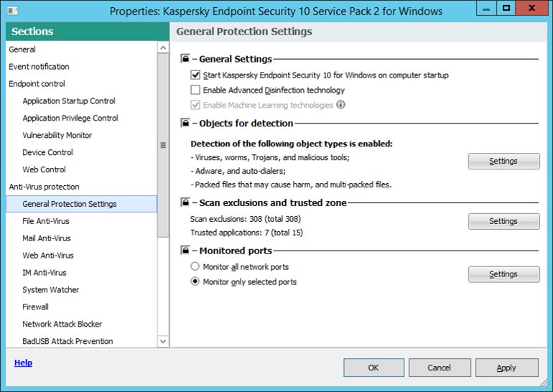
Task: Toggle lock icon for Objects for detection
Action: [185, 123]
